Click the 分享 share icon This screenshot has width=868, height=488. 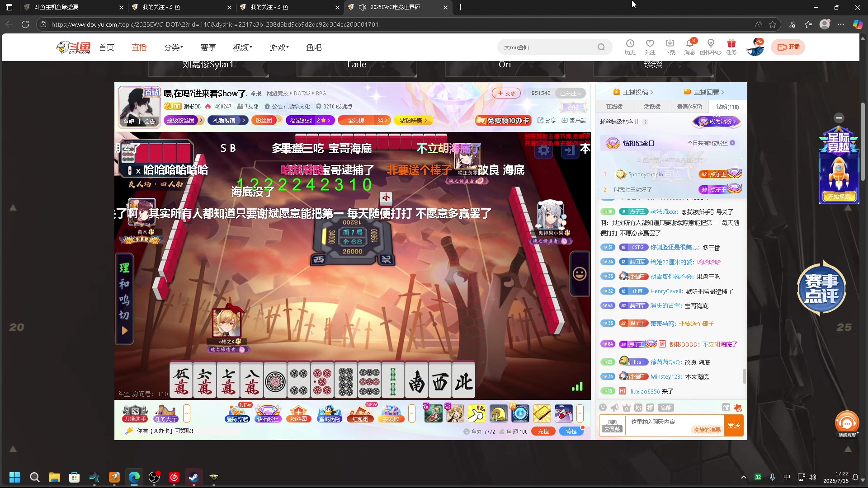point(547,120)
